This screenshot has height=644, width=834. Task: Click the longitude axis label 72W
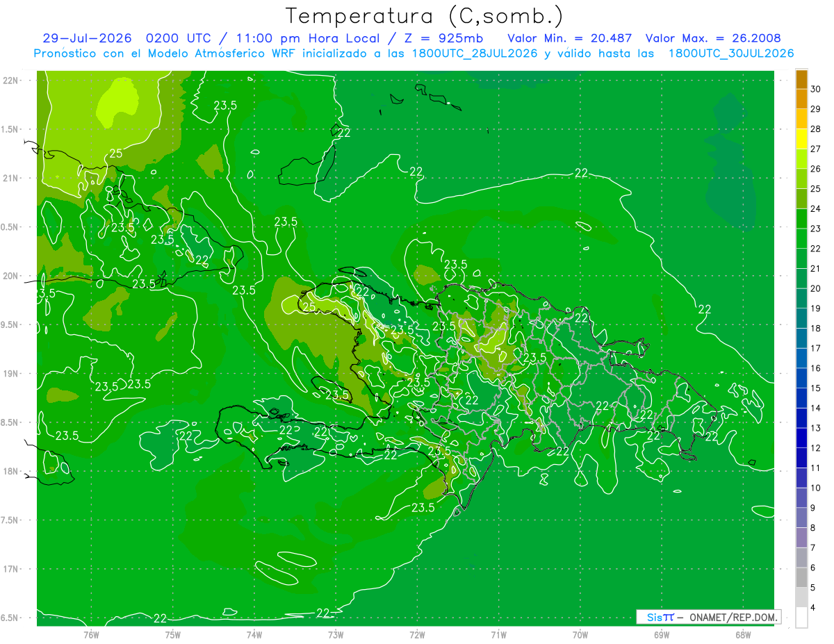click(x=417, y=634)
